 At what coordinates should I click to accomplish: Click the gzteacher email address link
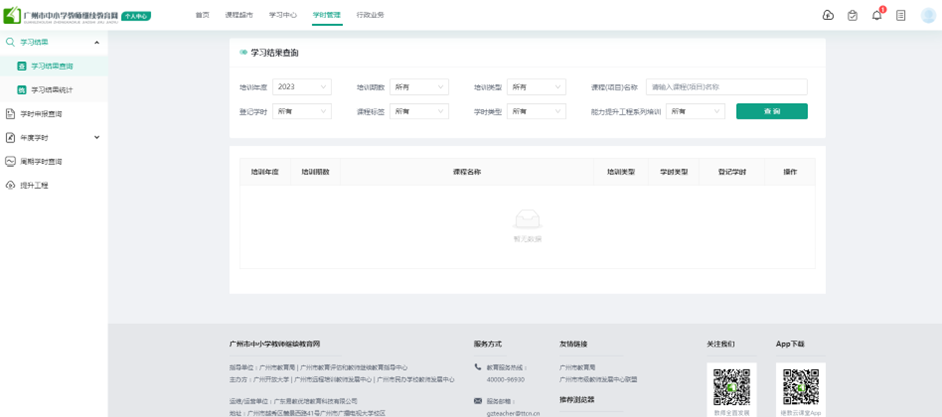click(513, 413)
